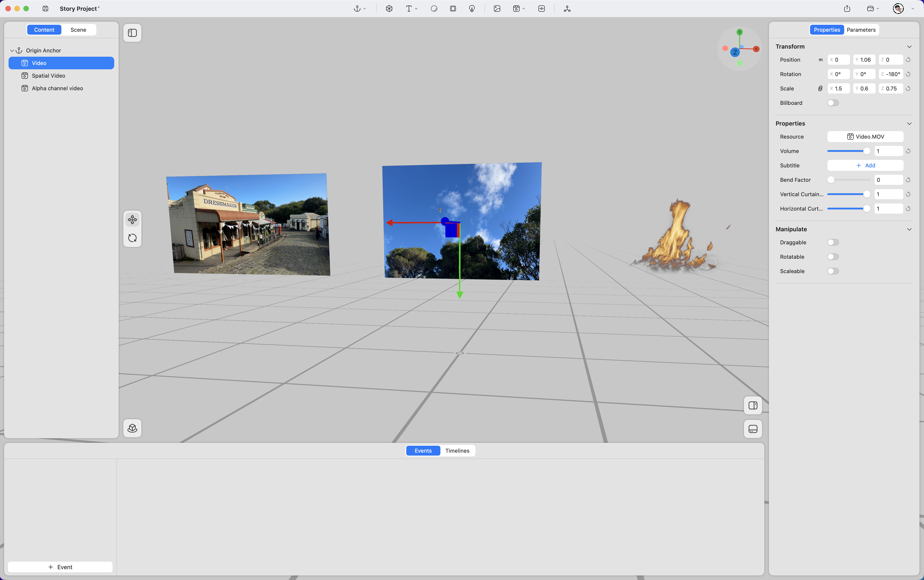Screen dimensions: 924x580
Task: Select the move gizmo tool
Action: pos(132,220)
